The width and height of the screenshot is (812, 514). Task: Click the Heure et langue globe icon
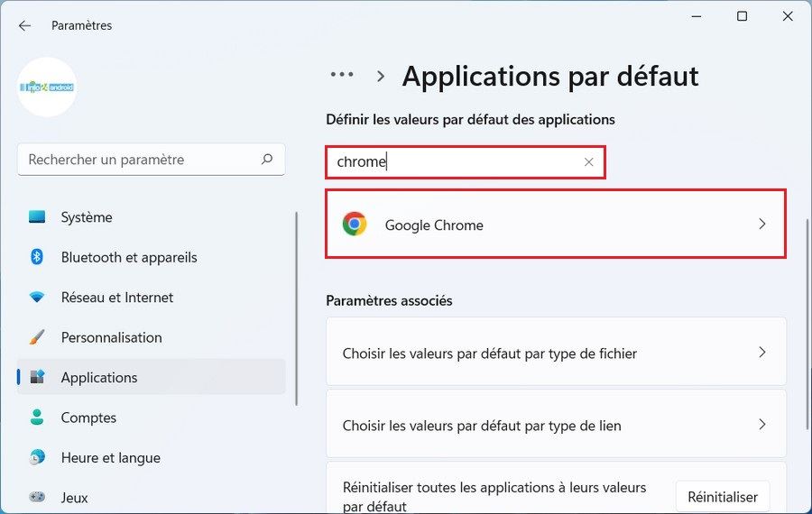[37, 457]
